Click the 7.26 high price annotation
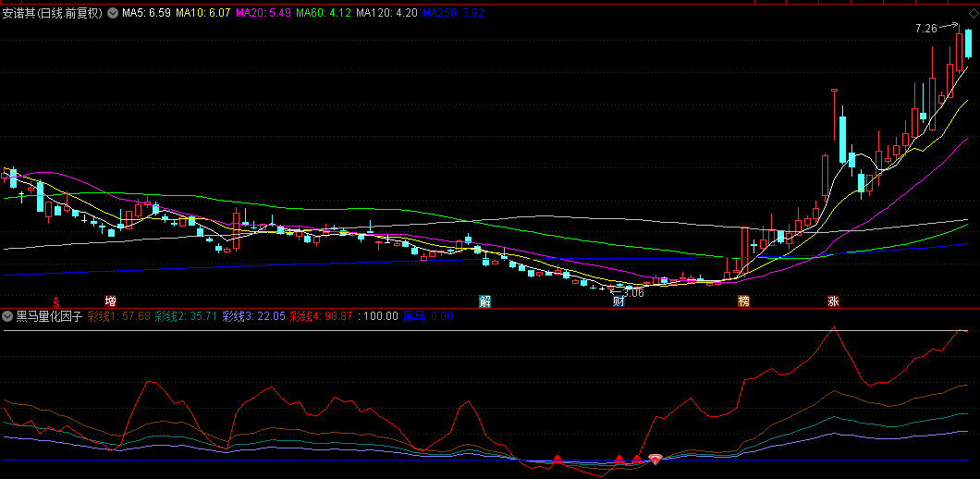 pos(925,30)
